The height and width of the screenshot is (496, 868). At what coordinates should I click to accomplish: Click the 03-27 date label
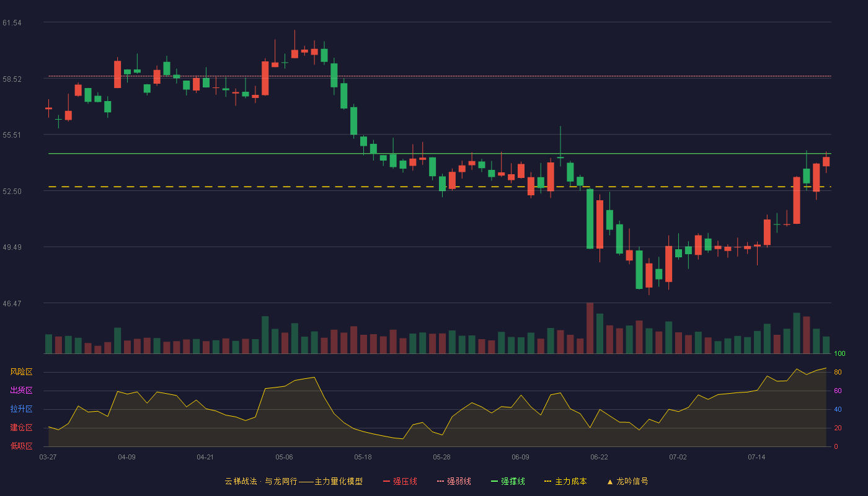[x=48, y=457]
